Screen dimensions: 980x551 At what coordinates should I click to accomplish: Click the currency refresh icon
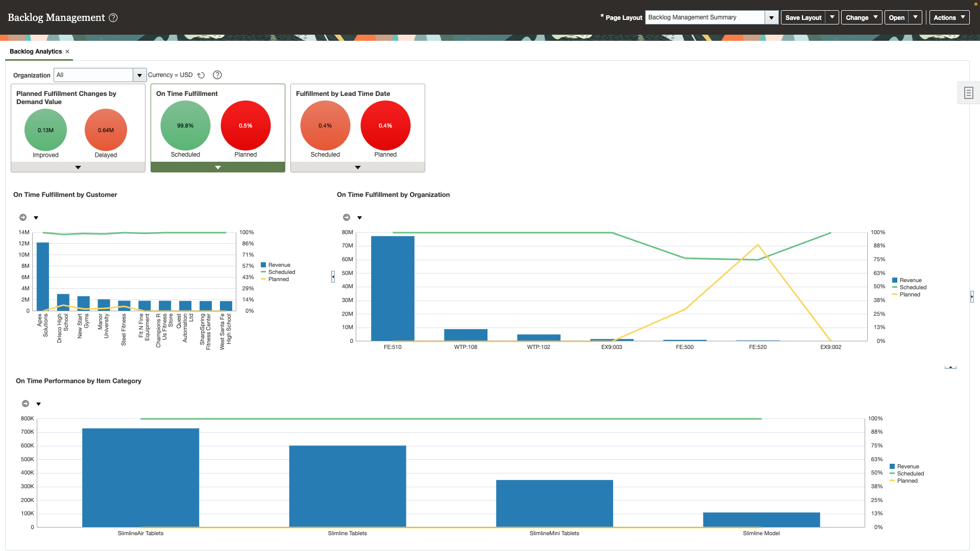(x=203, y=74)
